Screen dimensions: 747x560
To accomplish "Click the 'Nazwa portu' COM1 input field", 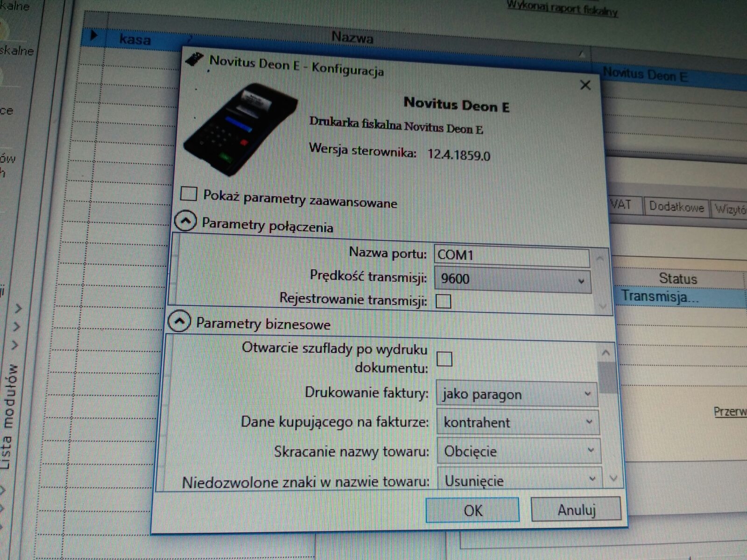I will click(512, 256).
